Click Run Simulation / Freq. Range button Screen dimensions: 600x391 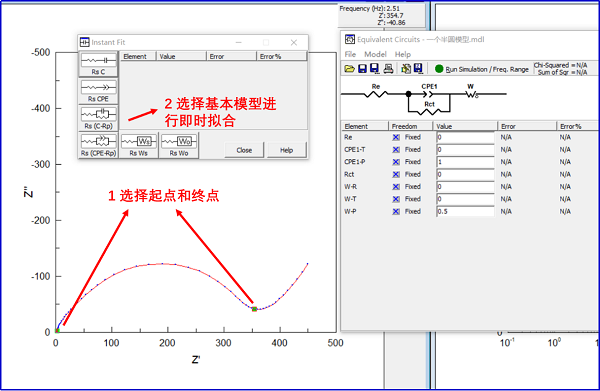pyautogui.click(x=482, y=69)
